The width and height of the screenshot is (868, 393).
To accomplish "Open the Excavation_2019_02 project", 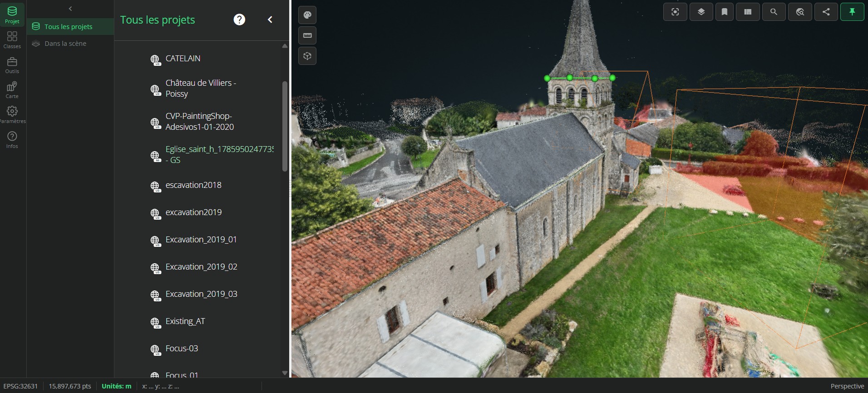I will pos(202,267).
